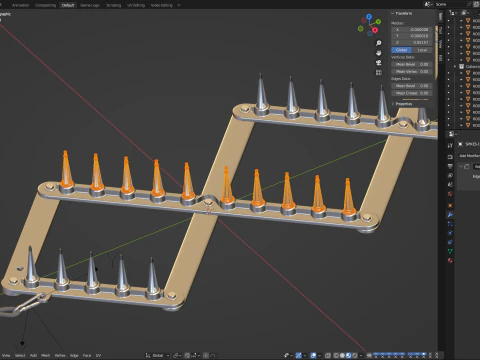The height and width of the screenshot is (360, 480).
Task: Select wireframe viewport shading
Action: pyautogui.click(x=336, y=355)
